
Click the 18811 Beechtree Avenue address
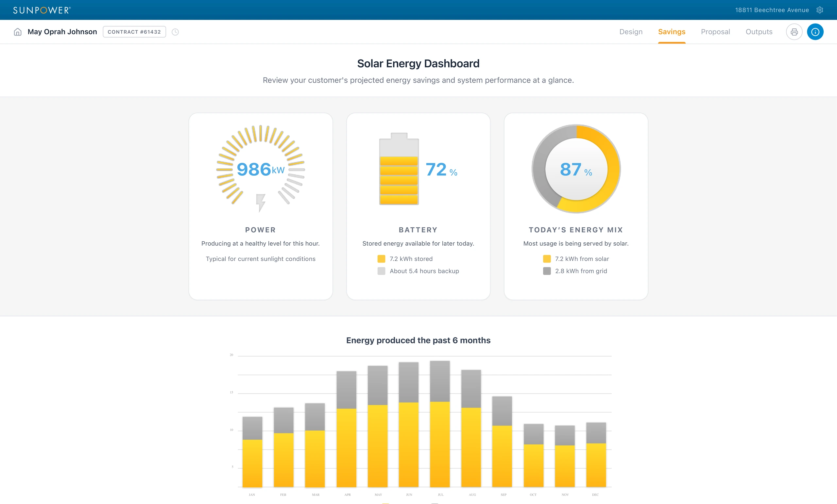pyautogui.click(x=772, y=10)
